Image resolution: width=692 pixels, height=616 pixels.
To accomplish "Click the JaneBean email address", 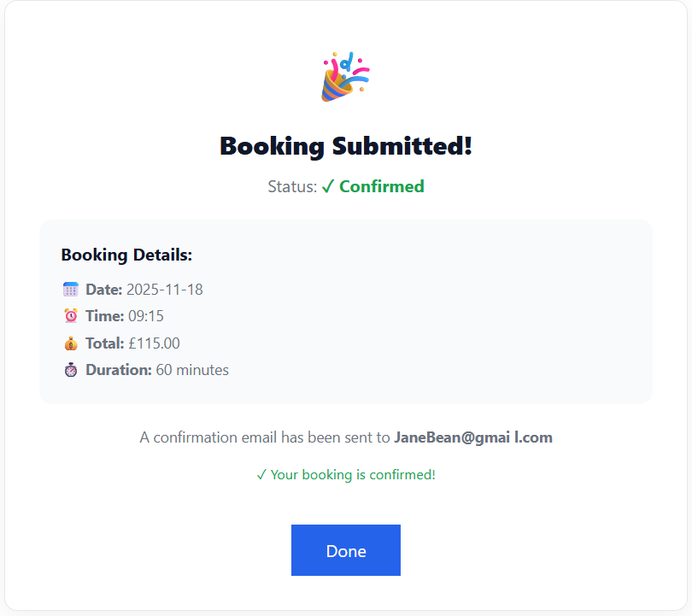I will click(472, 437).
